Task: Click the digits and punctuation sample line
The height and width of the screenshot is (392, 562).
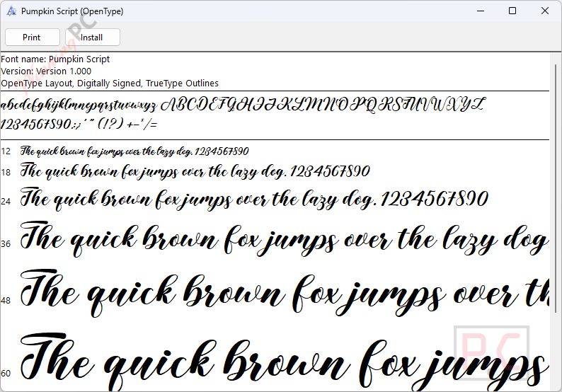Action: [x=79, y=124]
